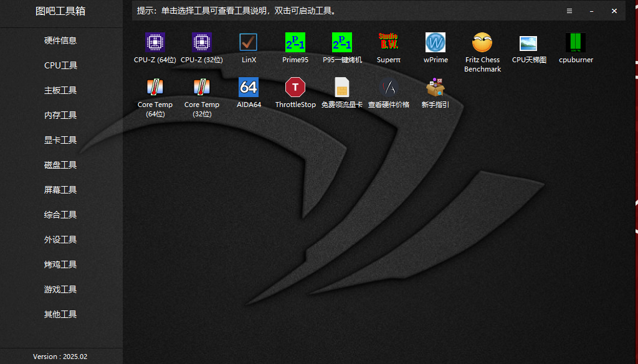
Task: Select the Core Temp (64位) icon
Action: [155, 87]
